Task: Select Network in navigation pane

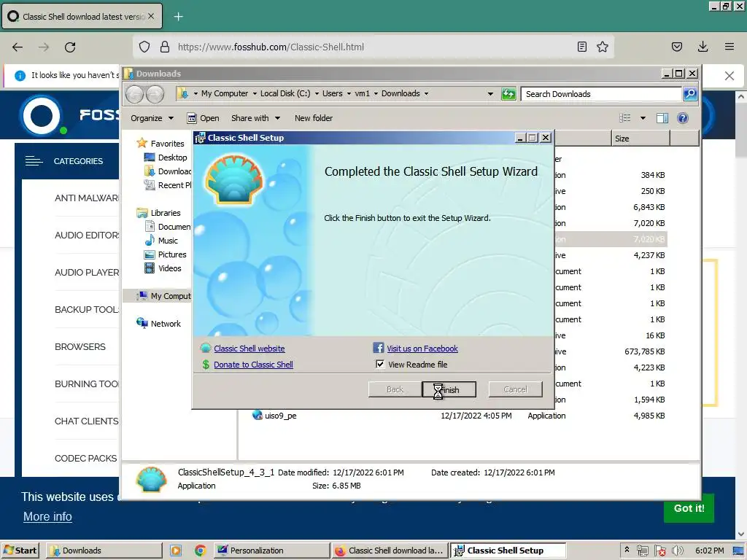Action: (158, 323)
